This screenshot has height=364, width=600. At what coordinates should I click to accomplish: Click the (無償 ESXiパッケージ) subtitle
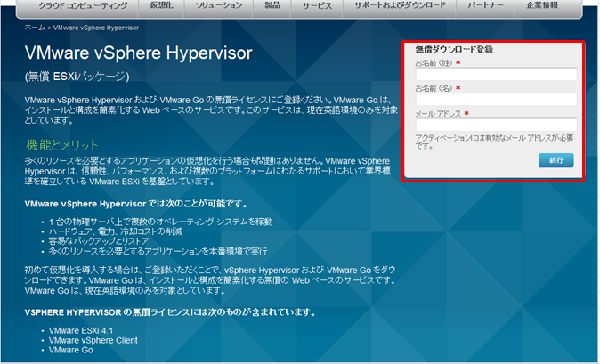point(77,77)
